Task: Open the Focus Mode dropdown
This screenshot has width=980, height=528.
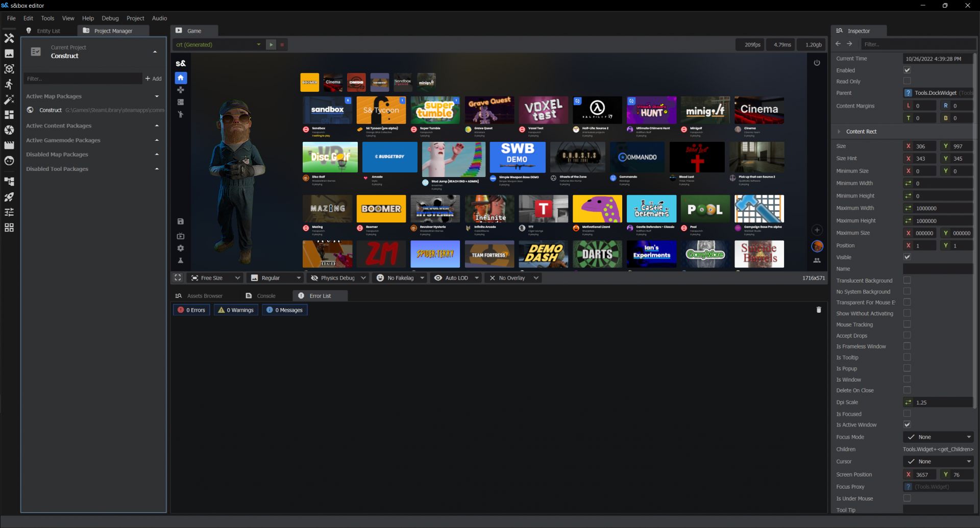Action: [x=938, y=437]
